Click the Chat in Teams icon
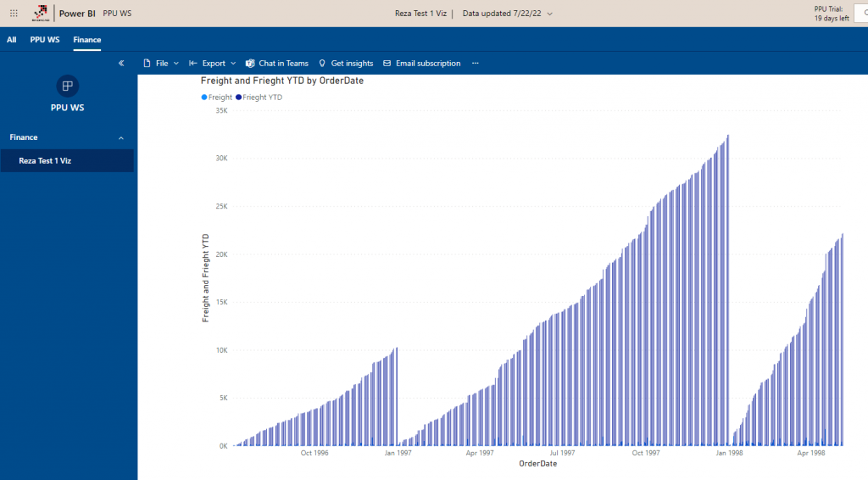The image size is (868, 480). (x=250, y=64)
